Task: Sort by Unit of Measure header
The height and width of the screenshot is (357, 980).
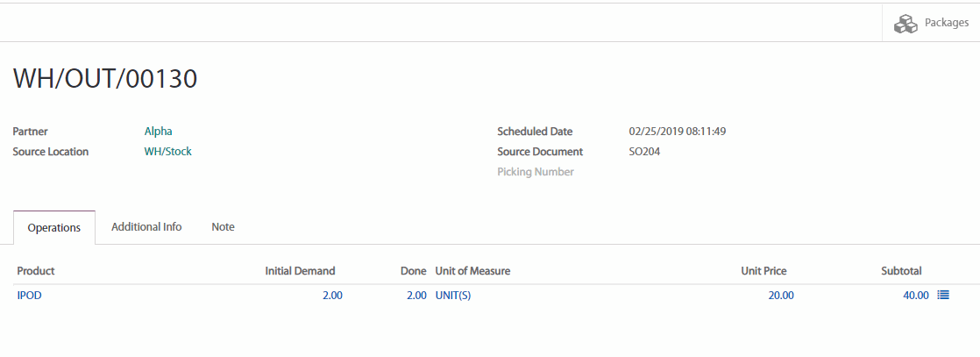Action: tap(472, 271)
